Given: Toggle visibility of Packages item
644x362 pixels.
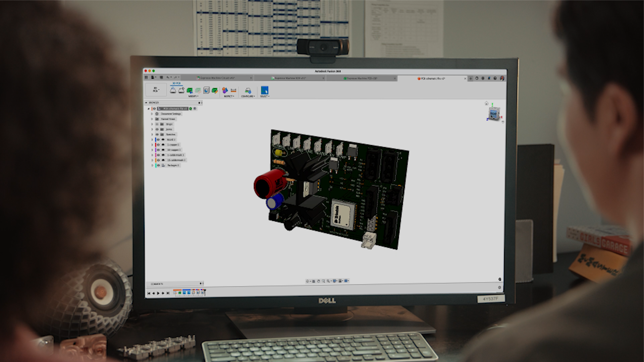Looking at the screenshot, I should pos(159,165).
